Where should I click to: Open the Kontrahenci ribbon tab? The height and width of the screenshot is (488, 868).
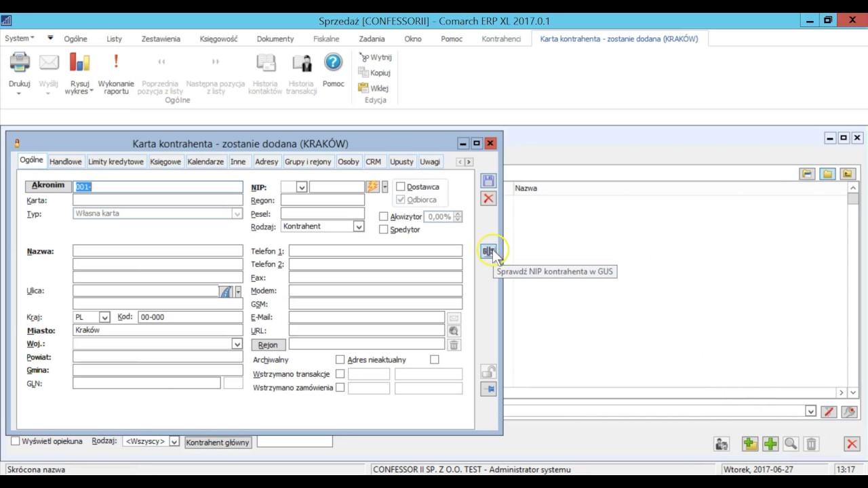501,39
